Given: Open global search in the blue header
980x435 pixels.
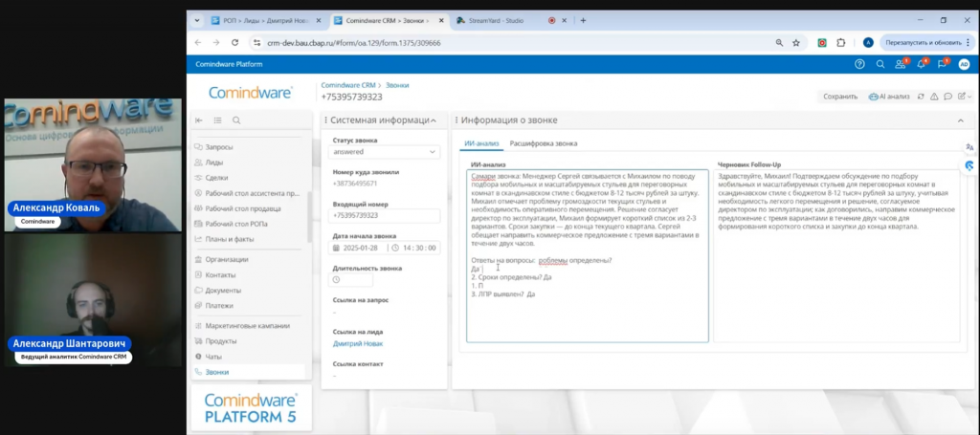Looking at the screenshot, I should coord(880,64).
